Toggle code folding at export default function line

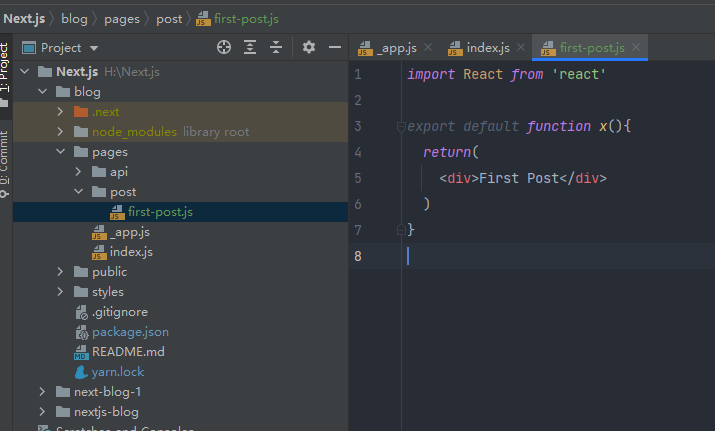(401, 127)
